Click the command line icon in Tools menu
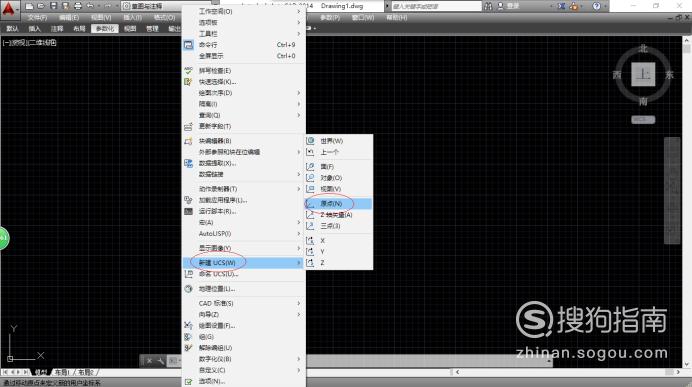The height and width of the screenshot is (387, 692). [x=188, y=45]
